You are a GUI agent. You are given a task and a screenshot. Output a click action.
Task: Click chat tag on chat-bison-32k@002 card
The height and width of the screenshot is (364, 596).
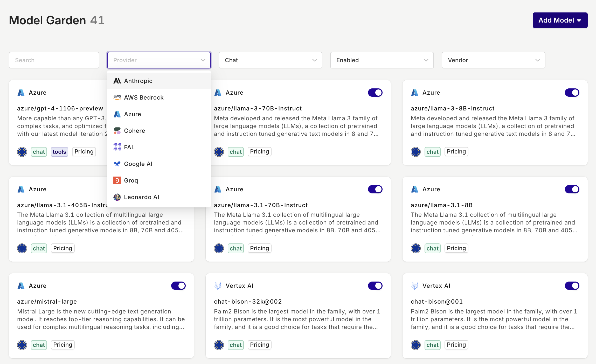(236, 344)
